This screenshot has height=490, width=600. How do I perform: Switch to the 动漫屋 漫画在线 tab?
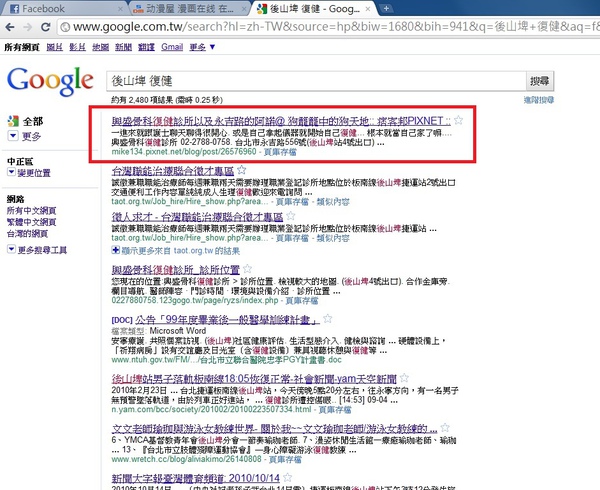189,8
